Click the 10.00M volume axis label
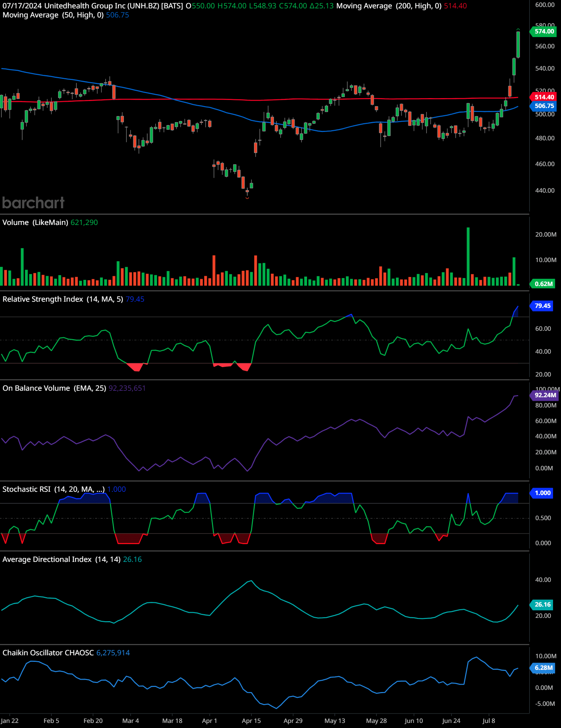The image size is (561, 728). point(546,260)
